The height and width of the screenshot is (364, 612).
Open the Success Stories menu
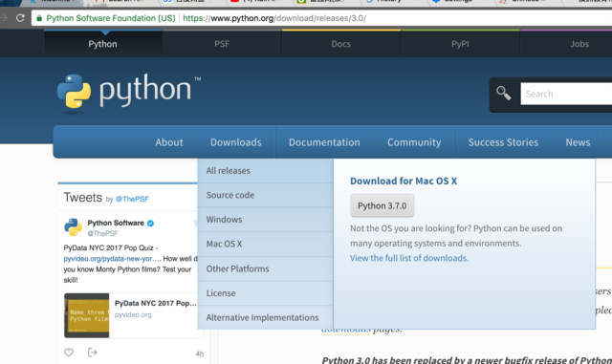(x=503, y=142)
